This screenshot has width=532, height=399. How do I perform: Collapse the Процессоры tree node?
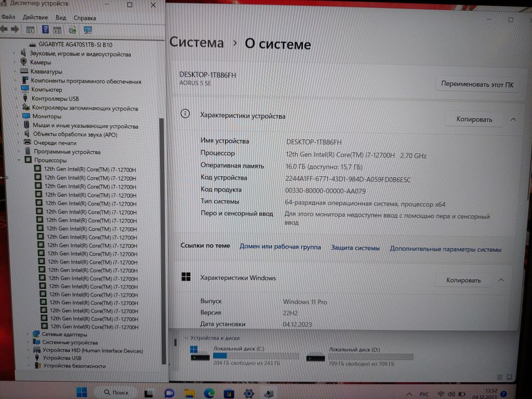(x=19, y=161)
